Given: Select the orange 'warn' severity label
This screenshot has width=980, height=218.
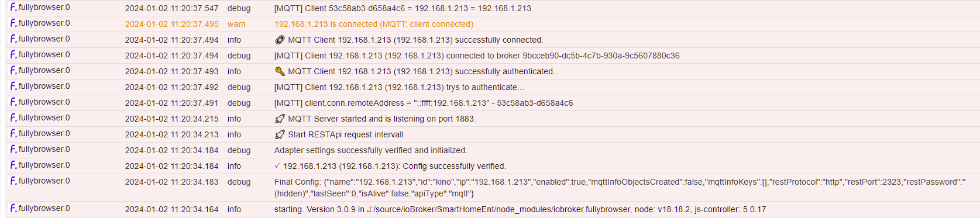Looking at the screenshot, I should tap(236, 24).
